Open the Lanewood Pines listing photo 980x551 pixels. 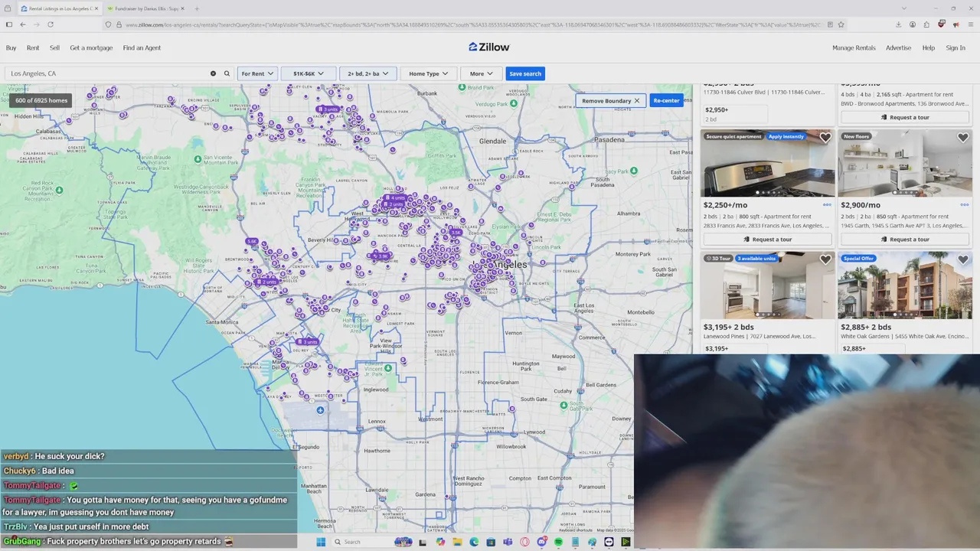767,285
